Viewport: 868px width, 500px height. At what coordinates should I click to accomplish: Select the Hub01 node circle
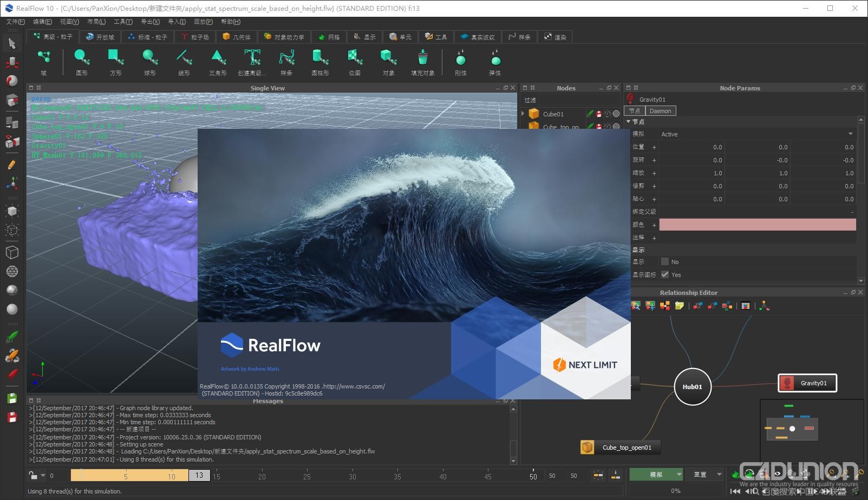(x=692, y=387)
